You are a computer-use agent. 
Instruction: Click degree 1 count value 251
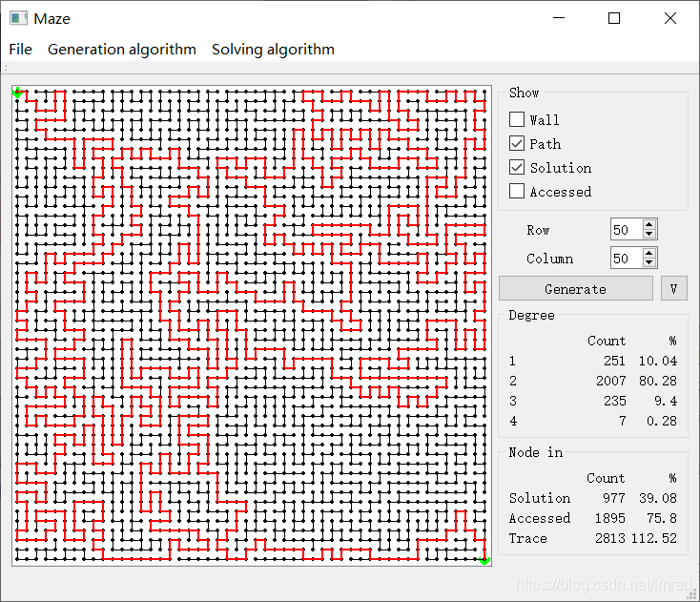click(614, 361)
